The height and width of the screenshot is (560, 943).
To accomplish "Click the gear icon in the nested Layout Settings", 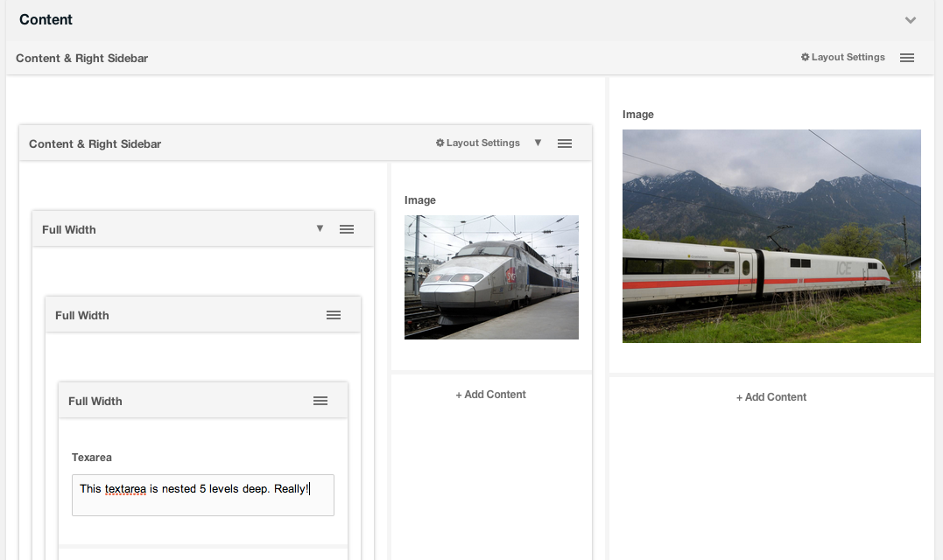I will pos(440,143).
